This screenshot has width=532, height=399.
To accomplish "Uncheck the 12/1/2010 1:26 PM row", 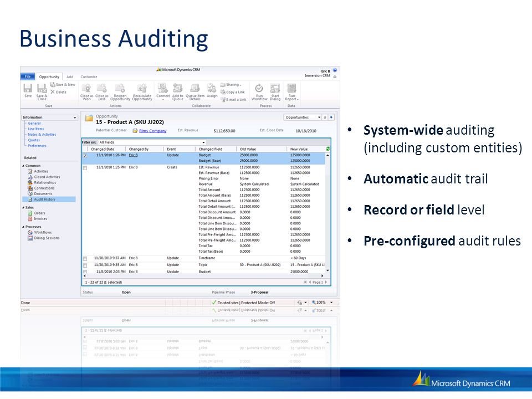I will 85,156.
